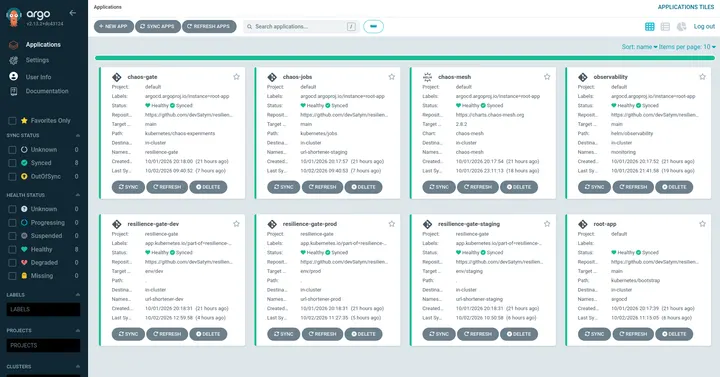Refresh the root-app application
The width and height of the screenshot is (720, 377).
click(x=633, y=334)
